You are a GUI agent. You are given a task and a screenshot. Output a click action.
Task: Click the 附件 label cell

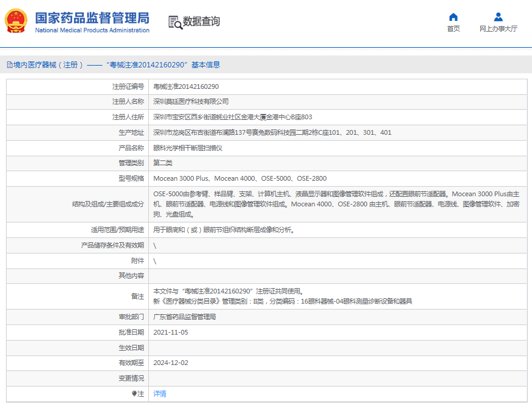pos(77,261)
